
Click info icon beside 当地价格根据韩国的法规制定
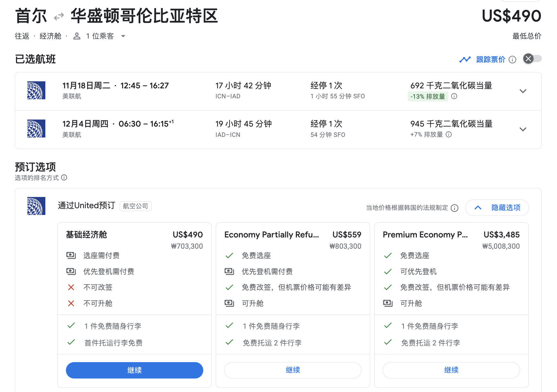click(454, 208)
